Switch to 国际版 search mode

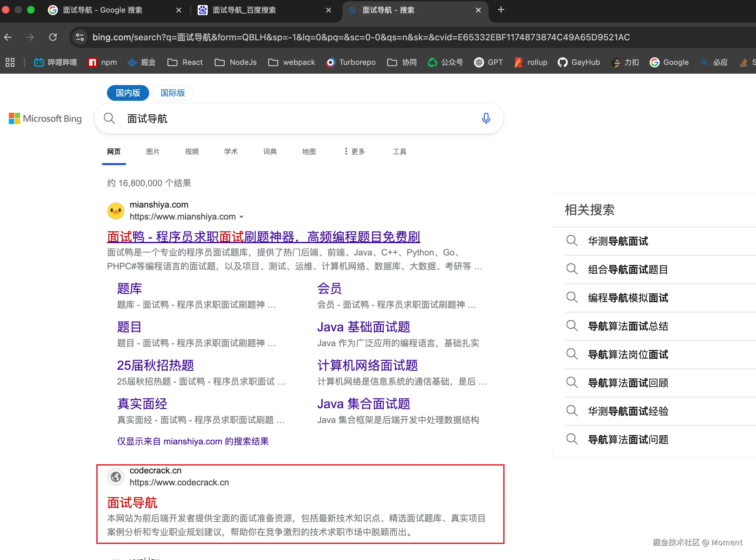pos(172,93)
